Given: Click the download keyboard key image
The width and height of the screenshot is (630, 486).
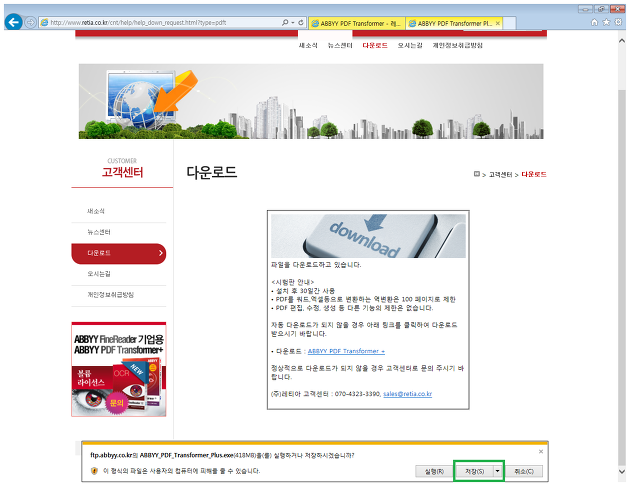Looking at the screenshot, I should (368, 236).
